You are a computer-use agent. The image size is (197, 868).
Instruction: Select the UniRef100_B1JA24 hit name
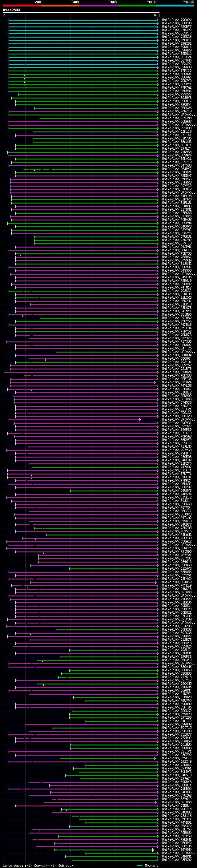click(177, 372)
